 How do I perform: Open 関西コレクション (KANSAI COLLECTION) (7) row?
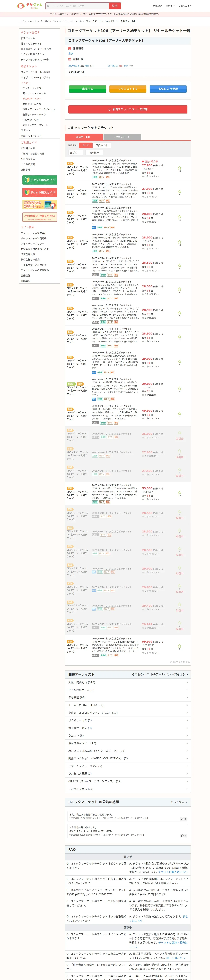point(128,758)
